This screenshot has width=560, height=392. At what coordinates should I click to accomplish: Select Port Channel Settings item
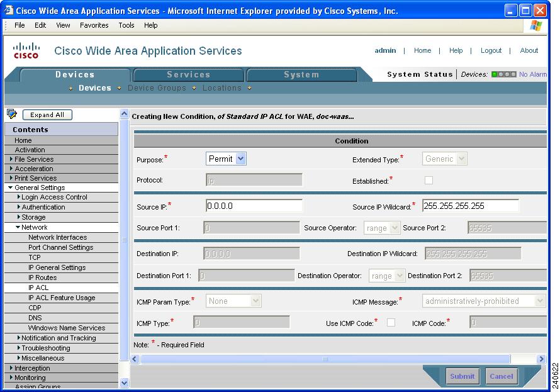(62, 247)
